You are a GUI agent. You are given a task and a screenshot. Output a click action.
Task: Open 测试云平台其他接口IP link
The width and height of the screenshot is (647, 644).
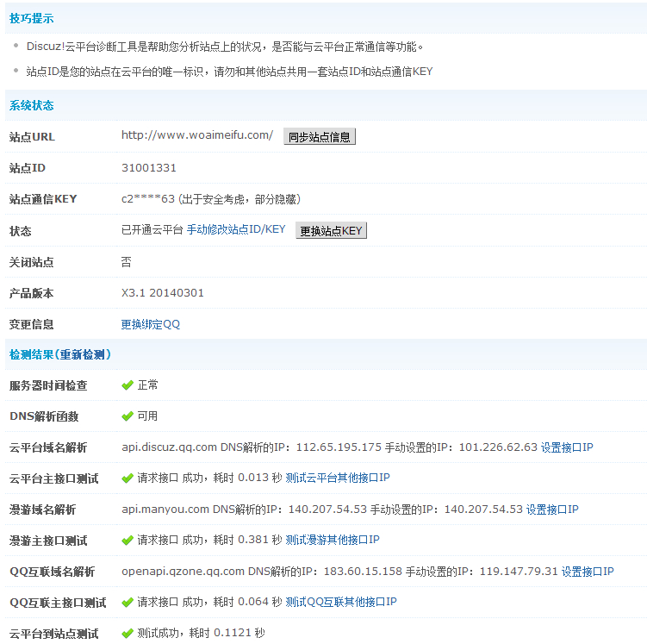(x=338, y=478)
